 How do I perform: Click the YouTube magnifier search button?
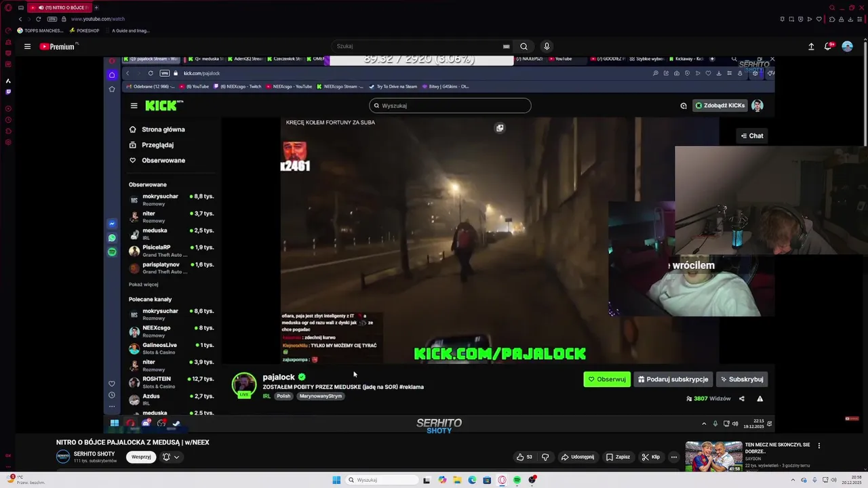click(524, 47)
